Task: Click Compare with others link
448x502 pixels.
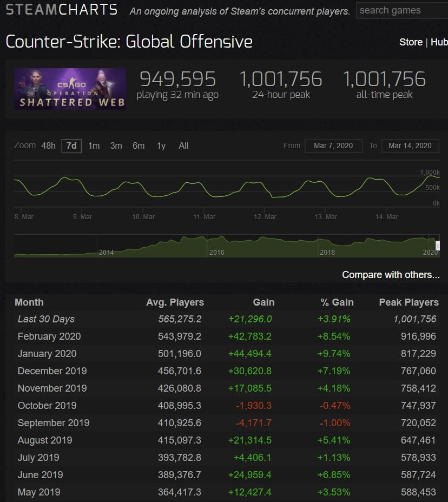Action: point(391,275)
